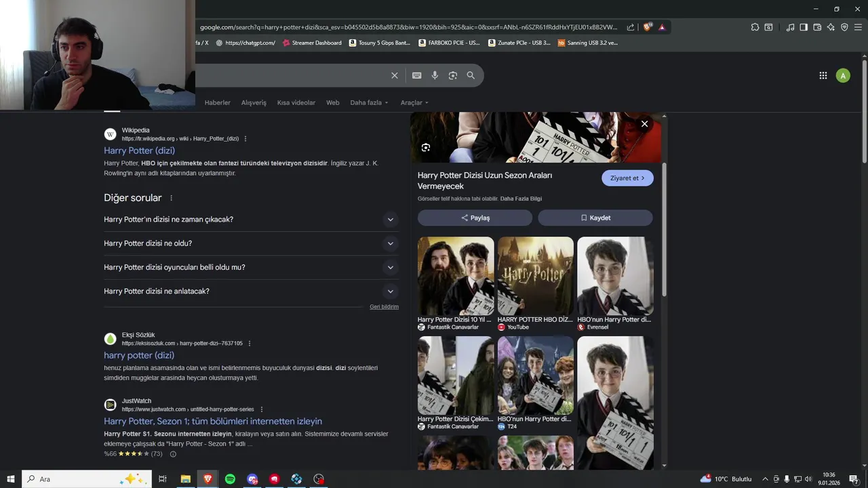868x488 pixels.
Task: Click the Brave VPN shield icon
Action: 844,27
